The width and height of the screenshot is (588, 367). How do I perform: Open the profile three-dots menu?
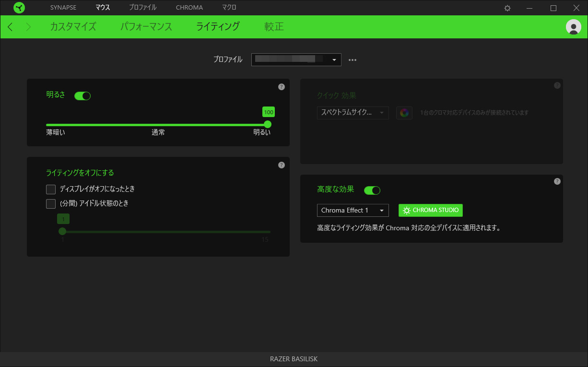click(x=353, y=60)
